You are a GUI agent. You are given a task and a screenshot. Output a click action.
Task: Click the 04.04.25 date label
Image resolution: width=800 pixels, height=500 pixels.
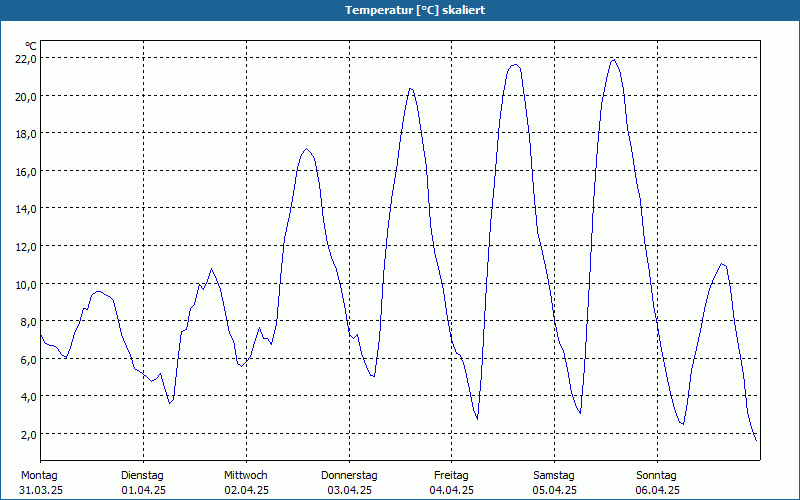452,490
